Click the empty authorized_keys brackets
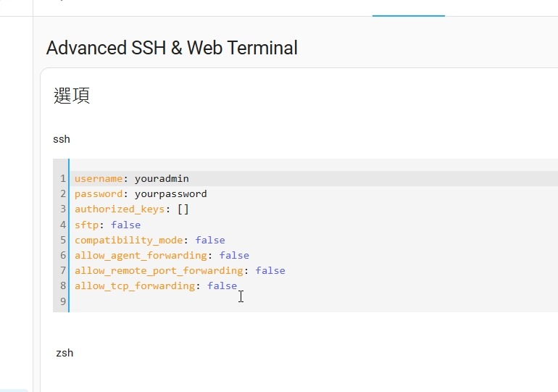Screen dimensions: 558x392 click(x=183, y=209)
